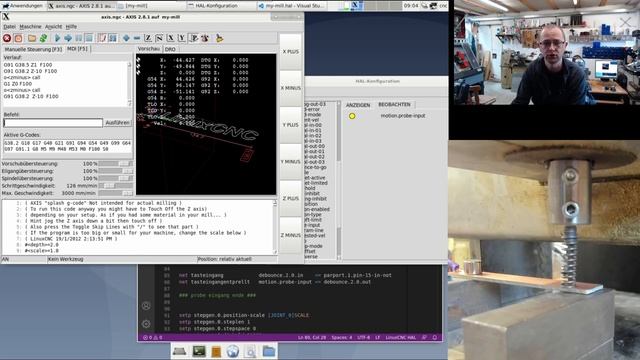The width and height of the screenshot is (640, 360).
Task: Open the Datei menu
Action: coord(9,27)
